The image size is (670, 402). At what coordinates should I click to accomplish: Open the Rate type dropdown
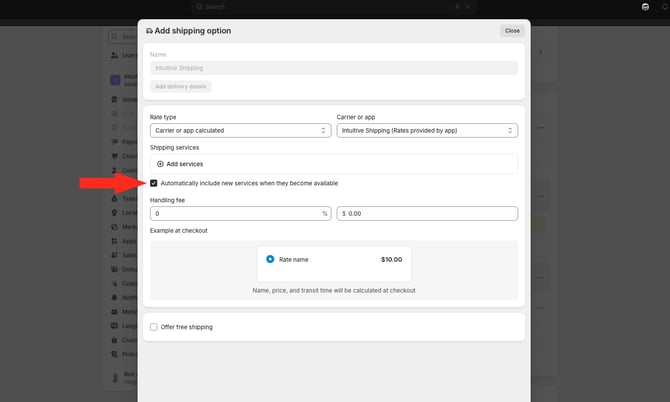241,130
